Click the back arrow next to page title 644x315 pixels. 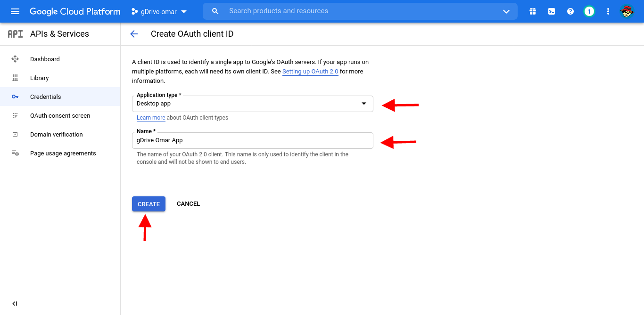pos(133,33)
